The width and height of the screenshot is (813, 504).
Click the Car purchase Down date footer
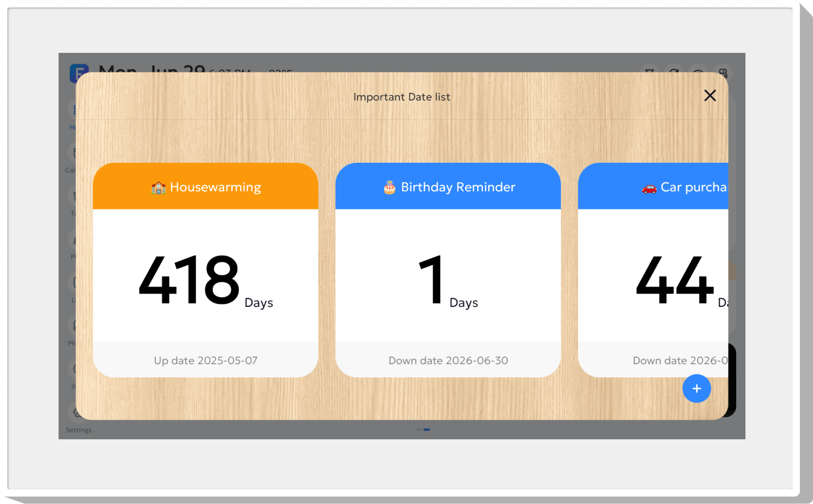[x=680, y=360]
